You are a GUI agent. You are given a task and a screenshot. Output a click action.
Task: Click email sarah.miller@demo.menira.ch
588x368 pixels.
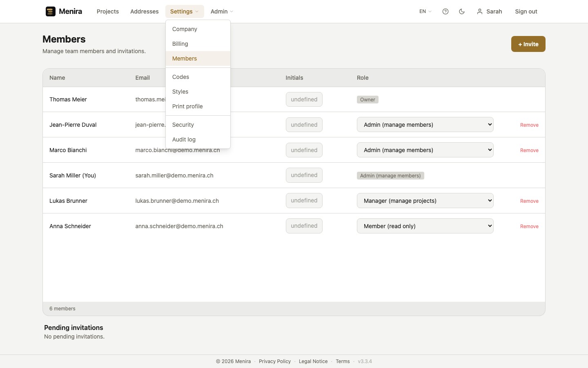coord(174,175)
